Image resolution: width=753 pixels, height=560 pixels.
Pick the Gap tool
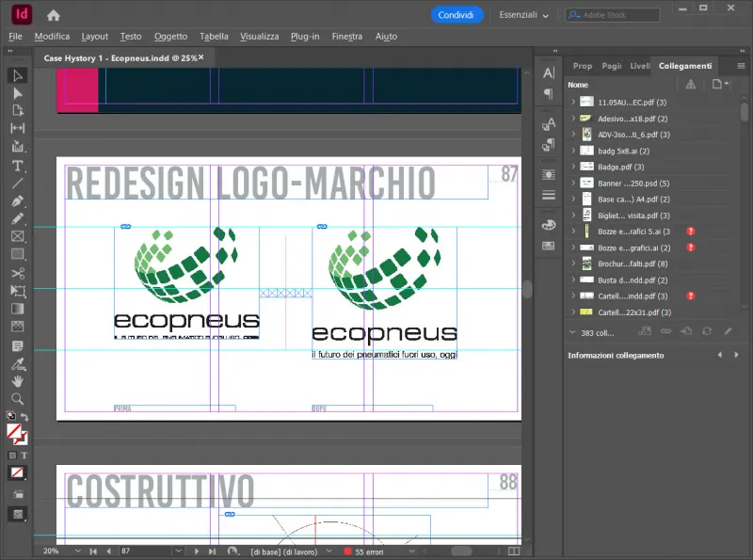pos(18,128)
